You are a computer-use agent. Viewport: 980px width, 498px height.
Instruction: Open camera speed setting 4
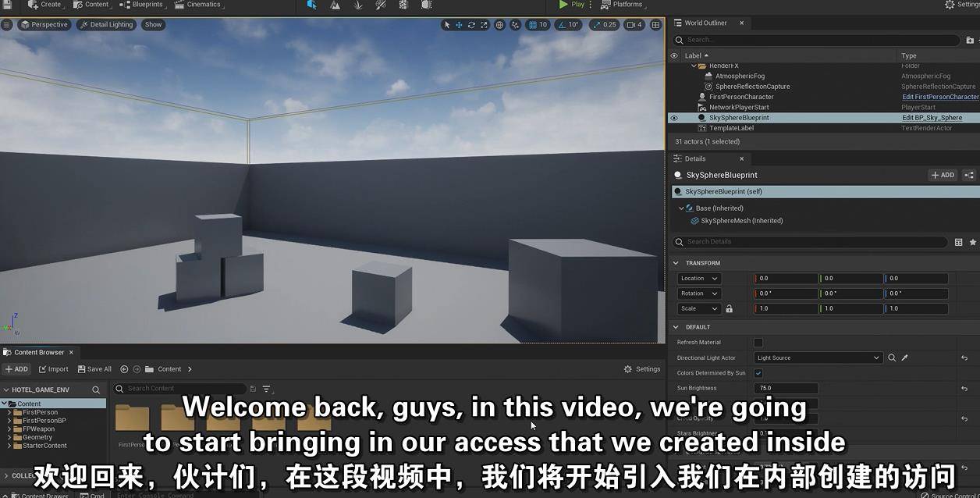pyautogui.click(x=635, y=25)
